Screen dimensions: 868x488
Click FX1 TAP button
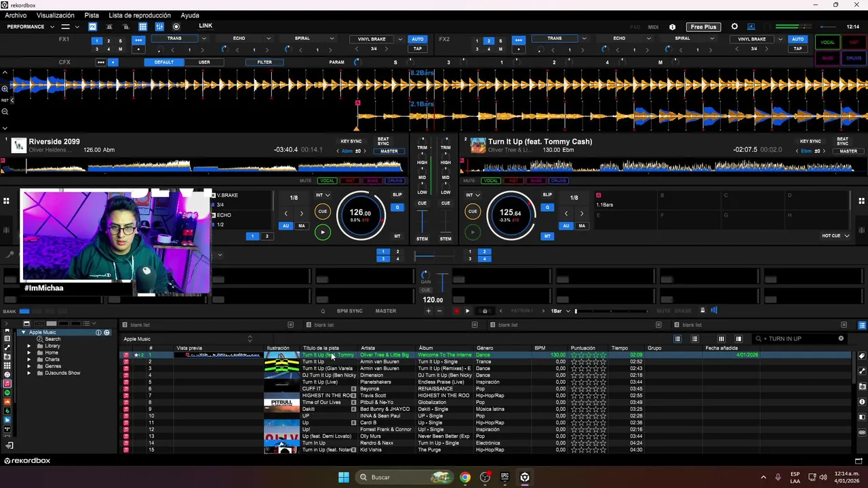tap(418, 49)
